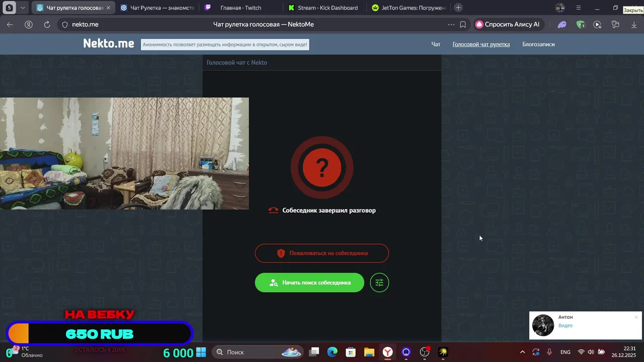Open the Чат page in Nekto header
This screenshot has width=644, height=362.
(x=436, y=44)
